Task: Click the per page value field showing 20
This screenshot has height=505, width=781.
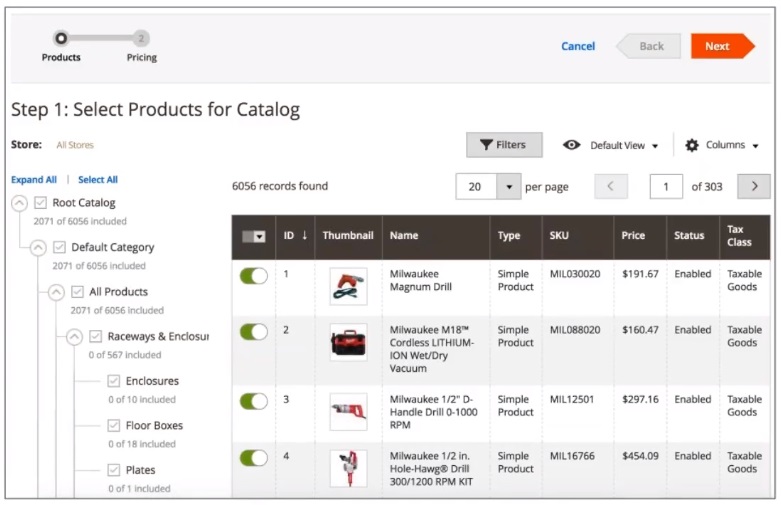Action: coord(476,187)
